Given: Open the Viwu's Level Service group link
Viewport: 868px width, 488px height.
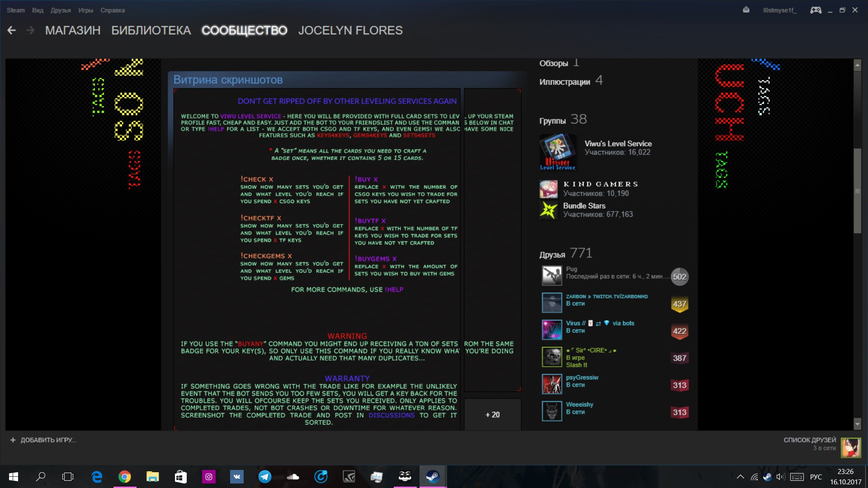Looking at the screenshot, I should [x=618, y=144].
